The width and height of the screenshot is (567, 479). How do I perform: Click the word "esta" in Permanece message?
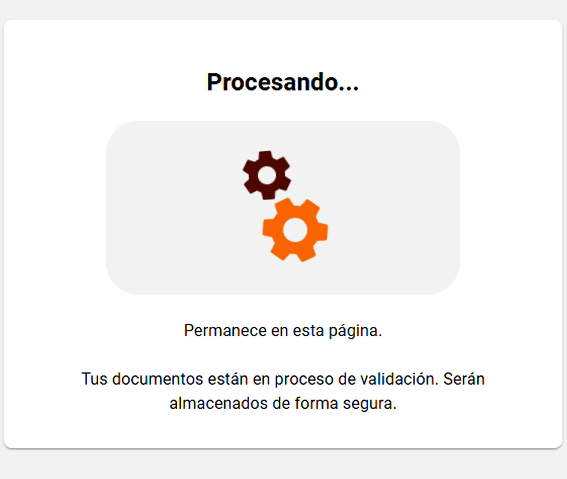coord(308,330)
